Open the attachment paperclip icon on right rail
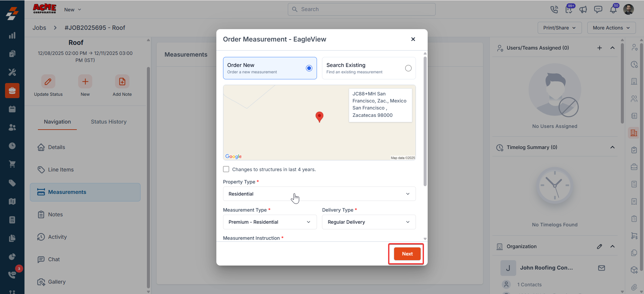Viewport: 644px width, 294px height. pyautogui.click(x=634, y=287)
